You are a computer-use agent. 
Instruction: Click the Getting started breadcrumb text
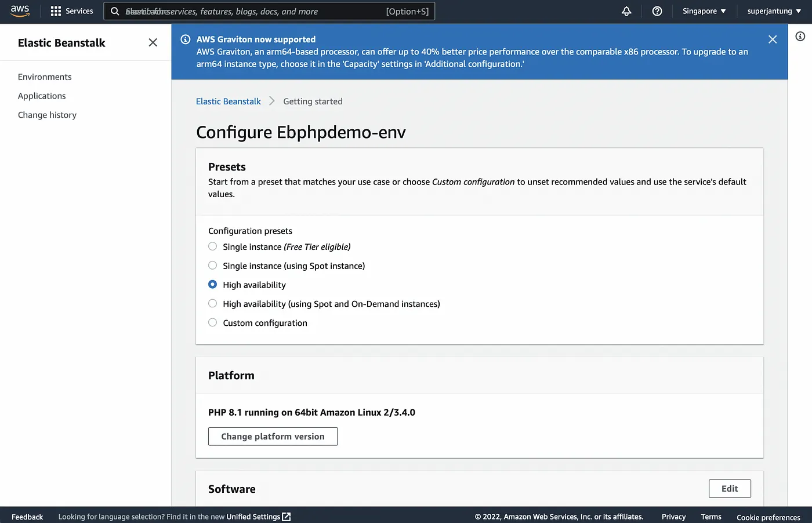(x=313, y=101)
